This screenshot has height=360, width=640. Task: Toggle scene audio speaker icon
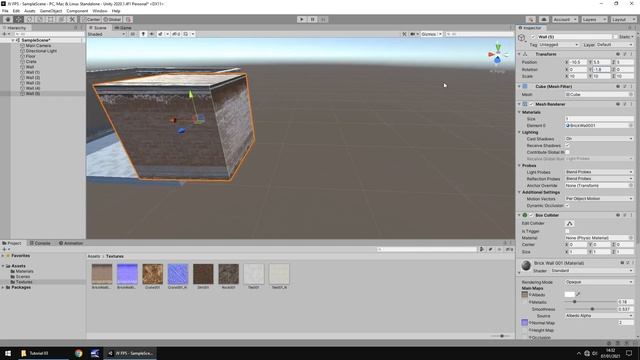coord(152,34)
